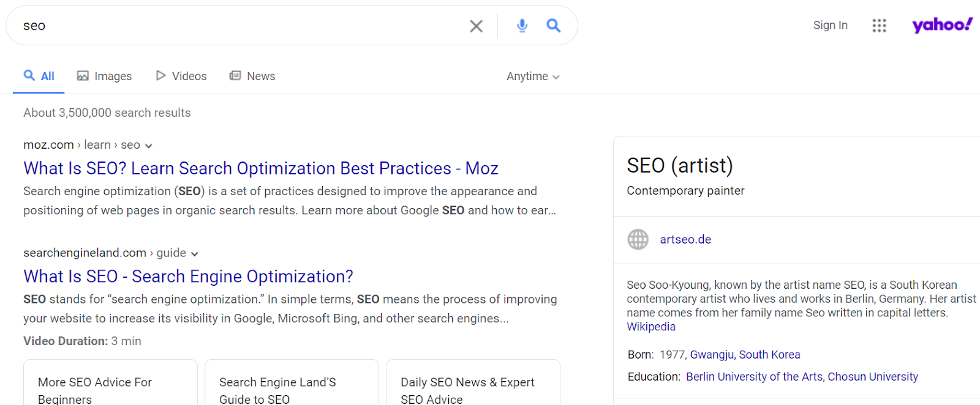
Task: Click the Yahoo logo
Action: 941,25
